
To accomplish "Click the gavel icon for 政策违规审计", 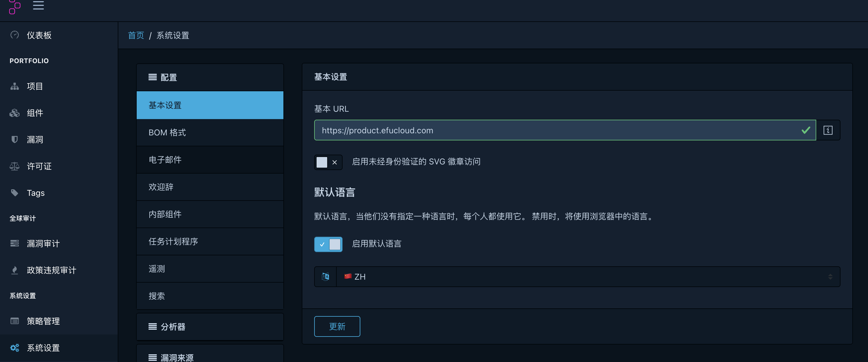I will [14, 270].
